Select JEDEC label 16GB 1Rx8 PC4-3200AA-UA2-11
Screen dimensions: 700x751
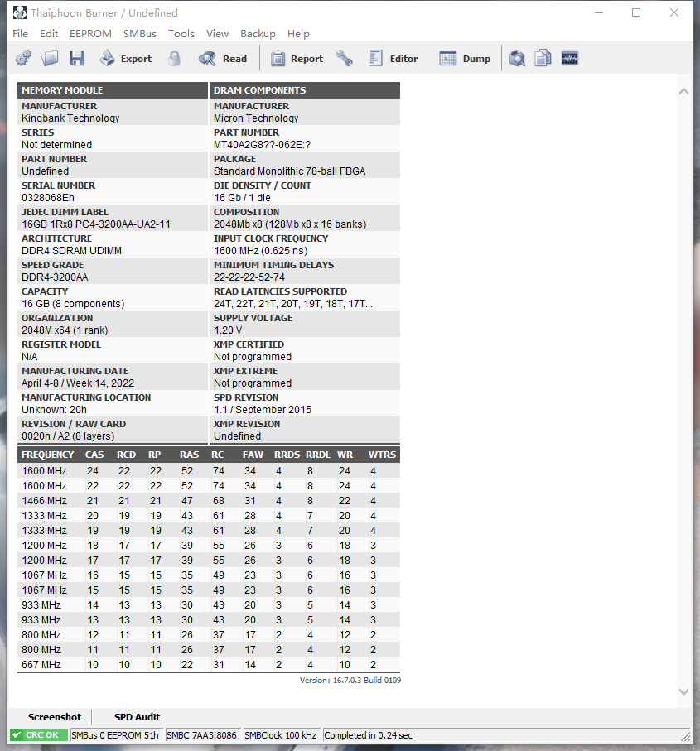(x=96, y=224)
